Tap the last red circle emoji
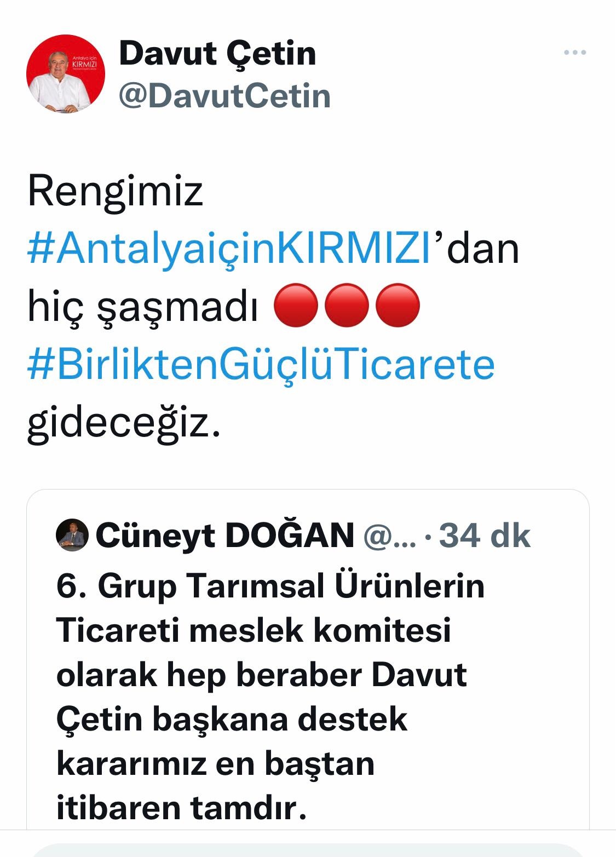This screenshot has width=616, height=857. (x=398, y=306)
